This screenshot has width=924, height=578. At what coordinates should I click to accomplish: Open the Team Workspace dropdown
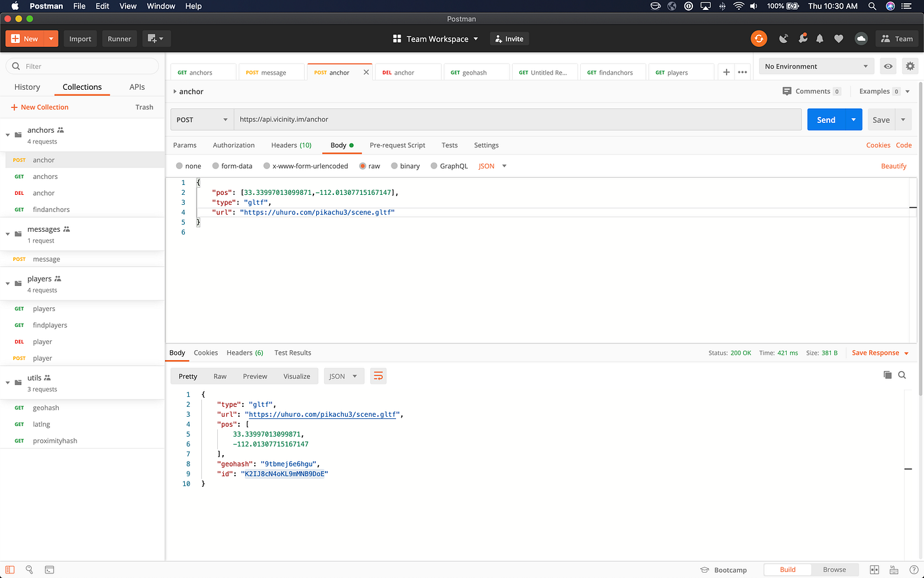click(436, 39)
